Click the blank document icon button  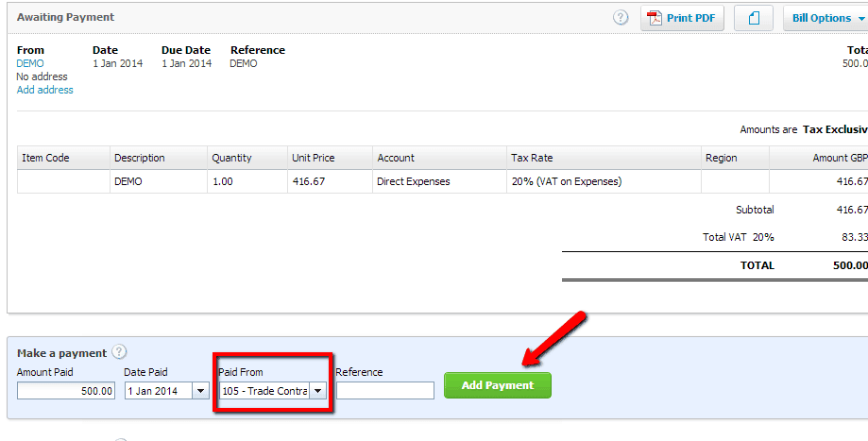754,18
